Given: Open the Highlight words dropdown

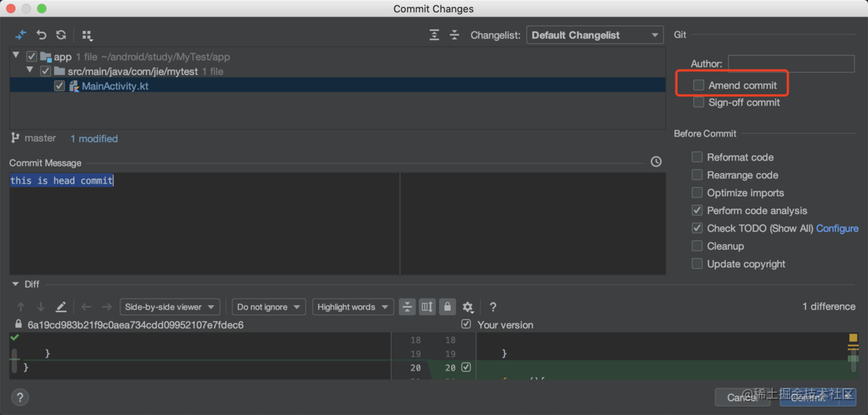Looking at the screenshot, I should [353, 307].
